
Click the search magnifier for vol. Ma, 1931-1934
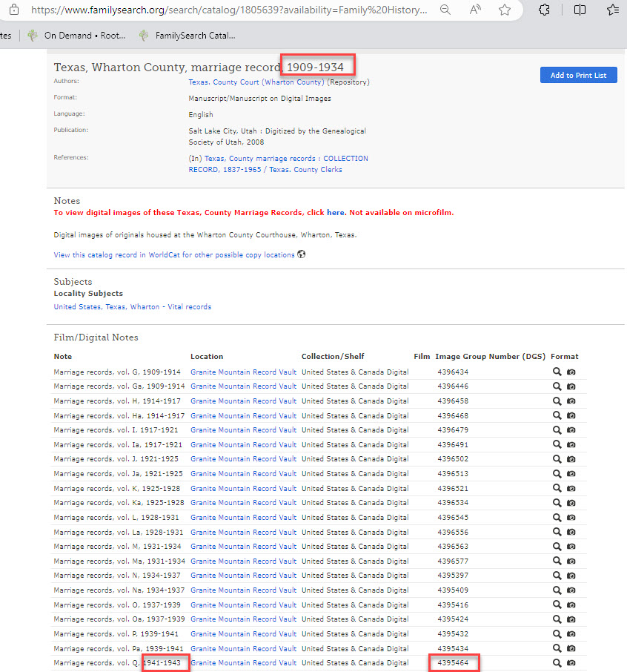[x=557, y=561]
